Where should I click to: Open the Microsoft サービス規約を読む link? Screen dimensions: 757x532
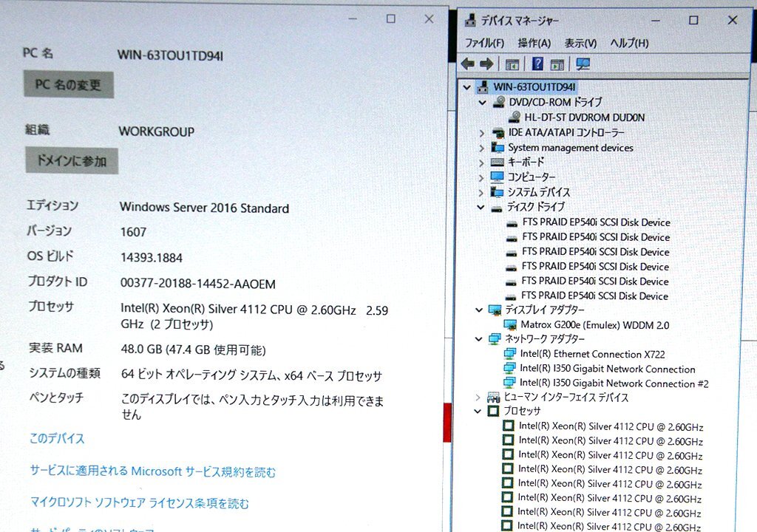152,471
